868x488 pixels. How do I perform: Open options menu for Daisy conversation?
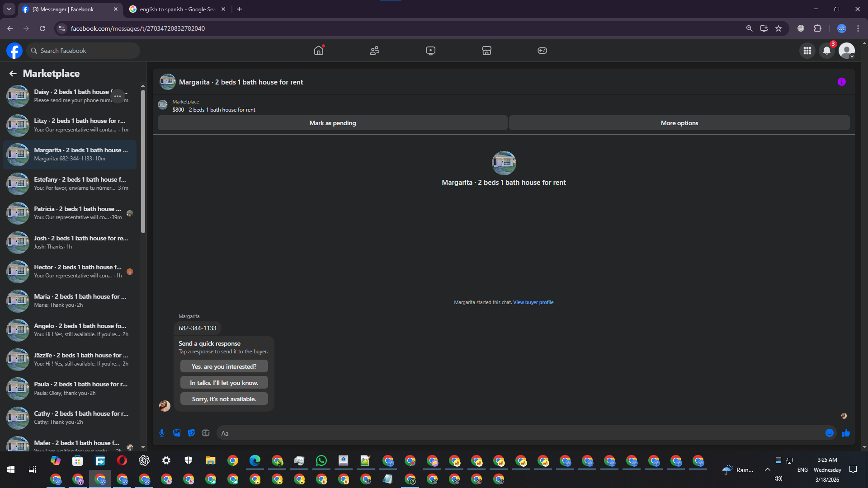coord(118,96)
